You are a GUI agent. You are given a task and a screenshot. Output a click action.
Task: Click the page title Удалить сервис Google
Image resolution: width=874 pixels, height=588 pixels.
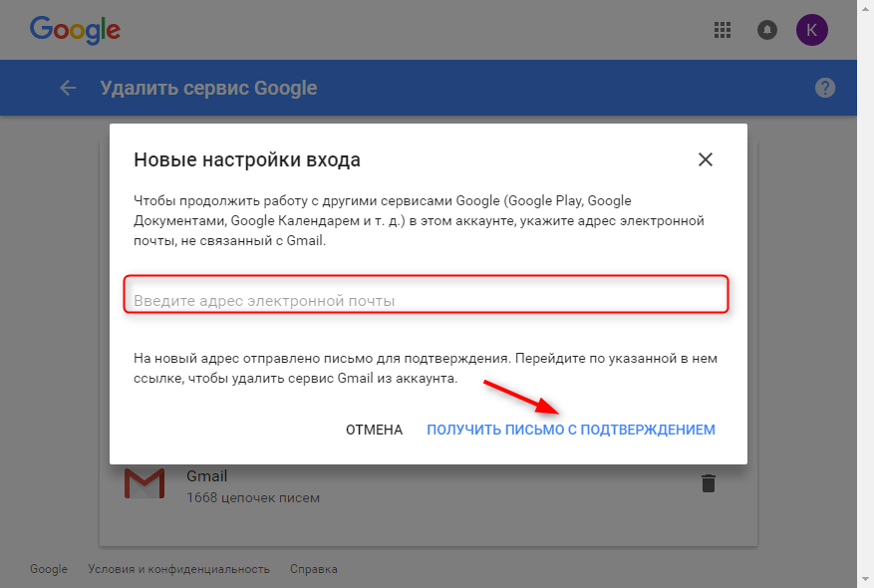tap(208, 88)
